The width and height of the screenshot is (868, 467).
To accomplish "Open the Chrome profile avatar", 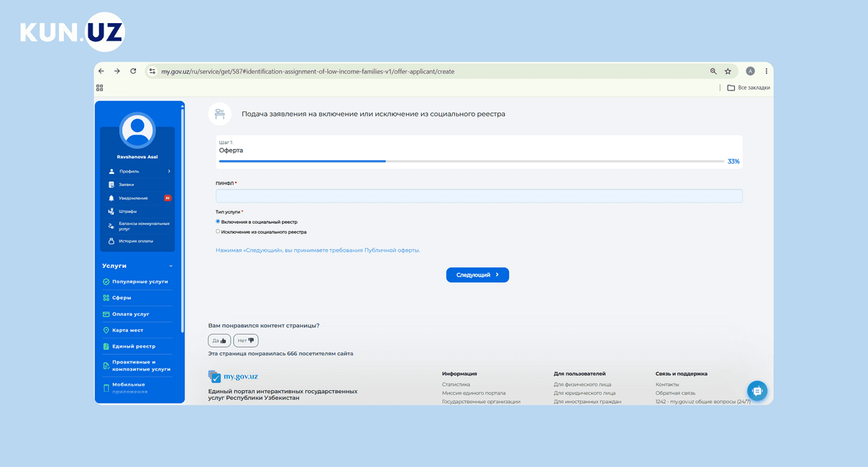I will click(x=750, y=72).
